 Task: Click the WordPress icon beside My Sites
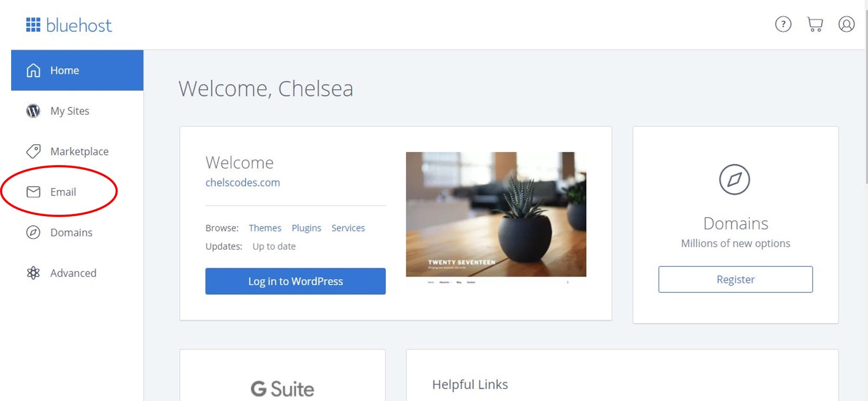[x=33, y=111]
